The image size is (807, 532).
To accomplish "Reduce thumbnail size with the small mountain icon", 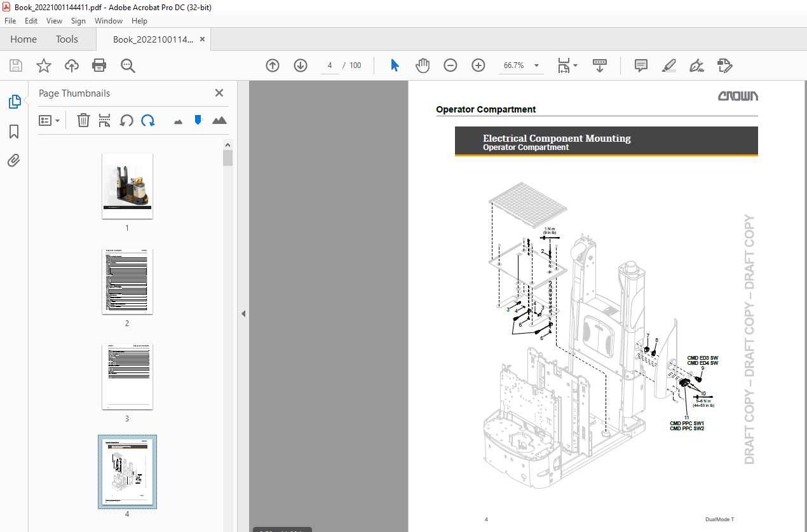I will tap(178, 121).
